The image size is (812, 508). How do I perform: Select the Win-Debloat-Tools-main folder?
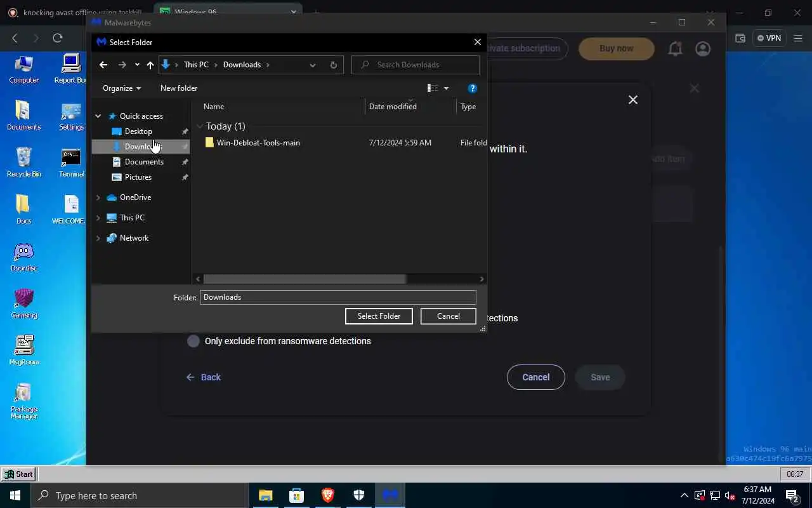click(258, 143)
